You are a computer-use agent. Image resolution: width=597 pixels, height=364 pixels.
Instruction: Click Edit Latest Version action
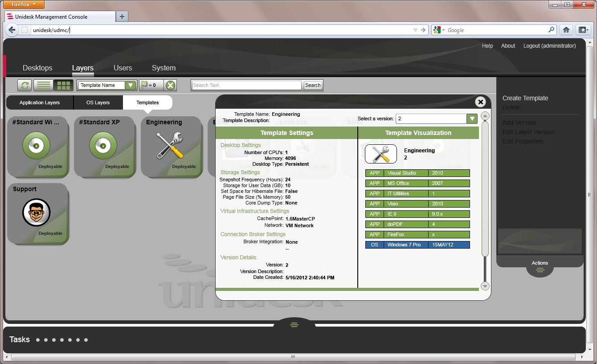(528, 132)
